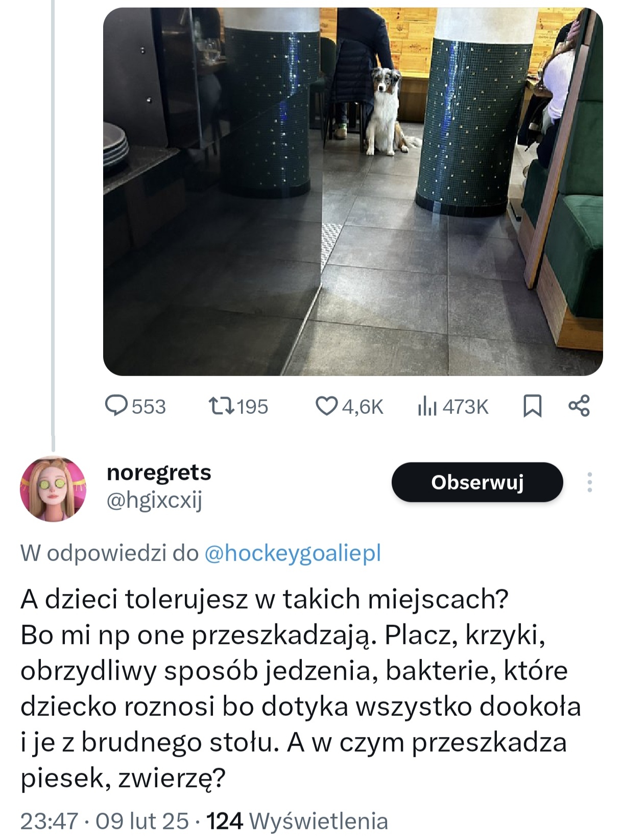Image resolution: width=623 pixels, height=840 pixels.
Task: Click the @hgixcxij handle
Action: pos(154,501)
